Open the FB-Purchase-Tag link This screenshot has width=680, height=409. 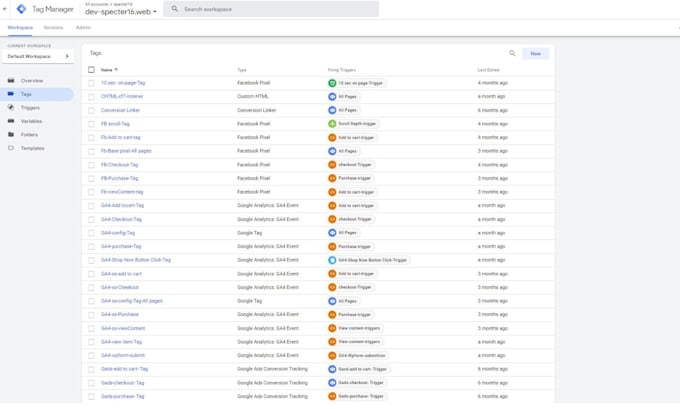[119, 178]
